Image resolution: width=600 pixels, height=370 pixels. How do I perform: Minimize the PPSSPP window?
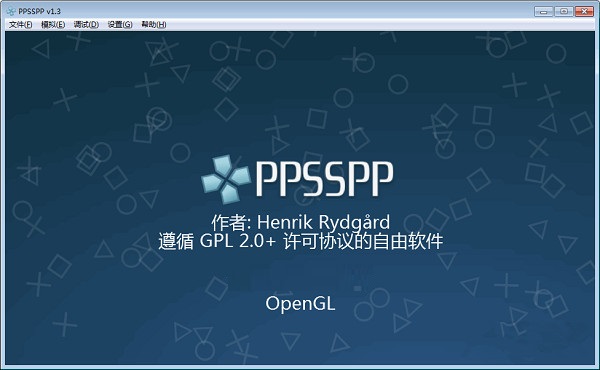(543, 11)
